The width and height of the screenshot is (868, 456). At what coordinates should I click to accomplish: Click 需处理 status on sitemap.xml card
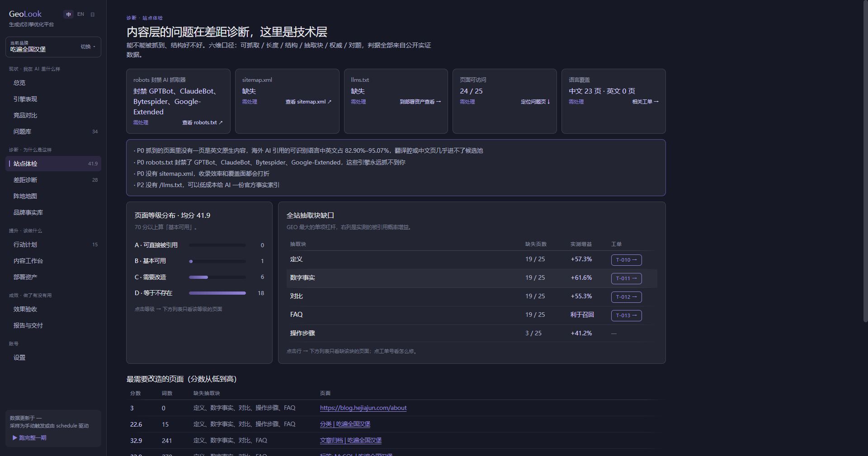pos(250,102)
